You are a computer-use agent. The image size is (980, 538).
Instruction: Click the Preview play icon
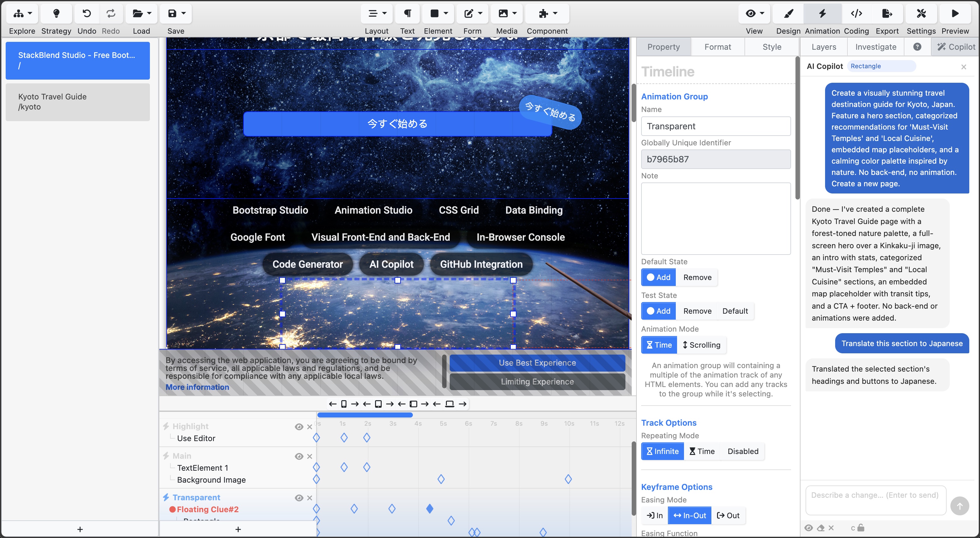(955, 14)
